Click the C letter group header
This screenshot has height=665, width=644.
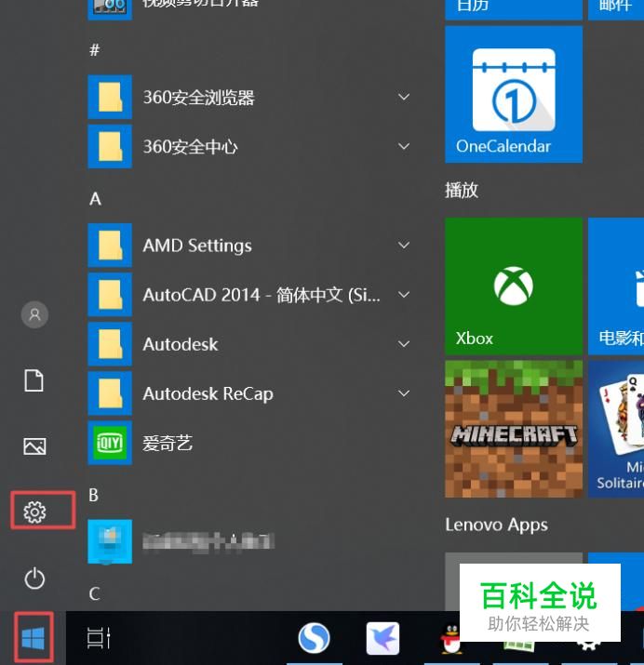[x=94, y=593]
